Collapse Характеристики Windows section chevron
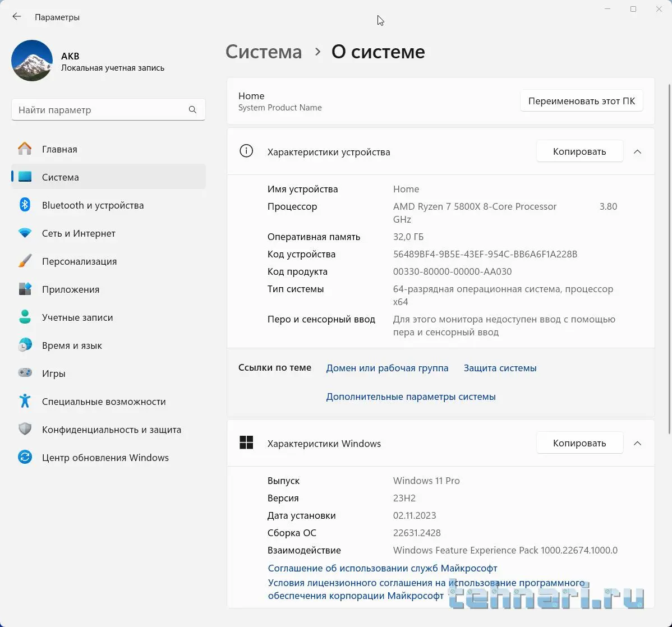This screenshot has width=672, height=627. 637,443
